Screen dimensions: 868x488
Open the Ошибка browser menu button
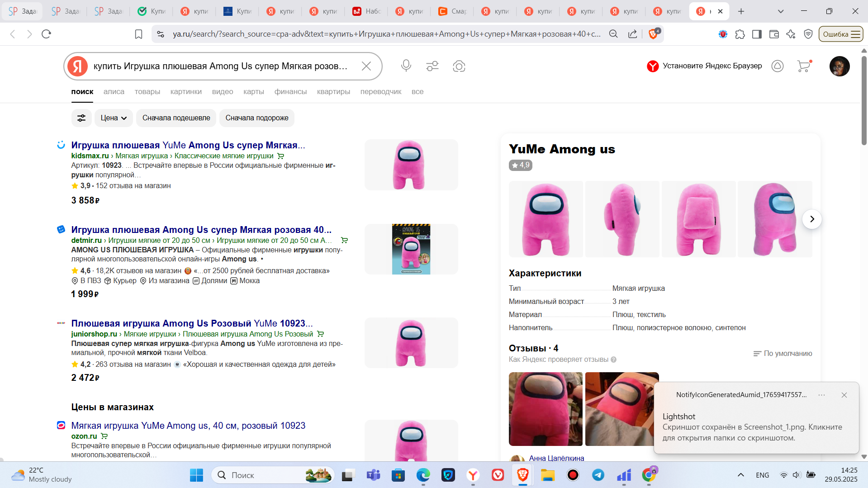pyautogui.click(x=841, y=34)
